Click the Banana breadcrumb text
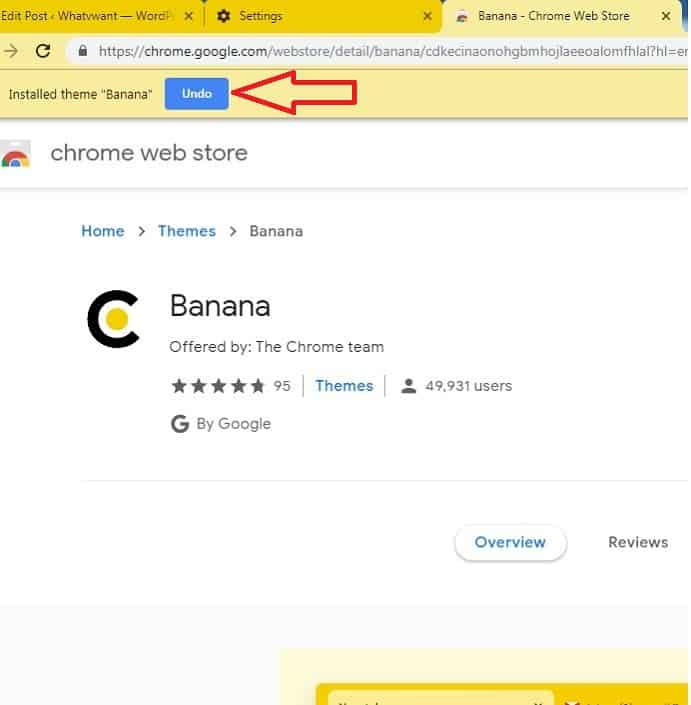Screen dimensions: 691x705 click(x=276, y=231)
